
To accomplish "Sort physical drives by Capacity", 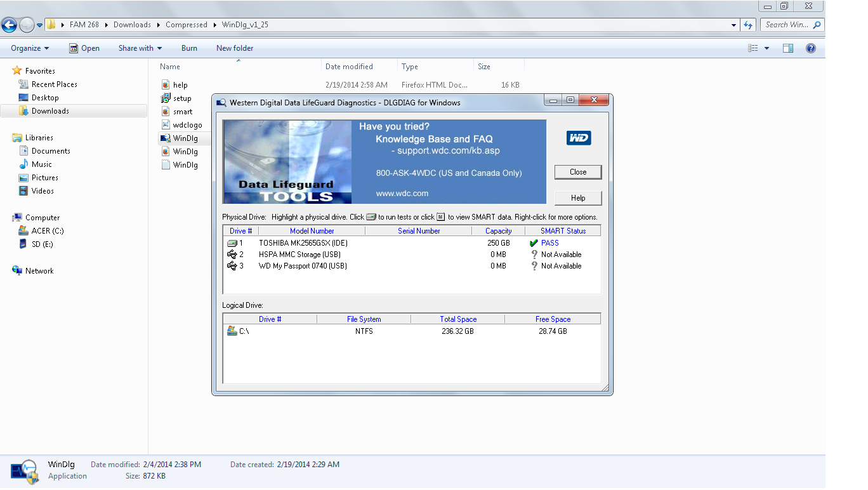I will coord(499,231).
